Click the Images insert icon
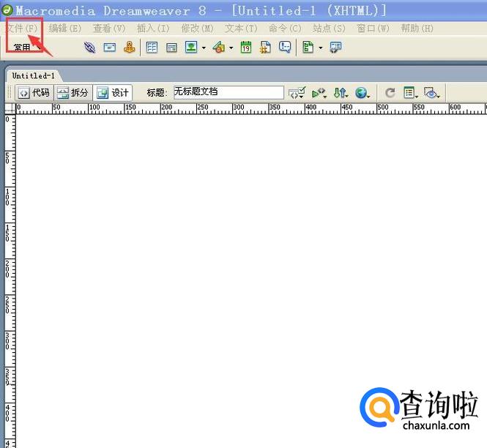The image size is (487, 448). (x=191, y=47)
